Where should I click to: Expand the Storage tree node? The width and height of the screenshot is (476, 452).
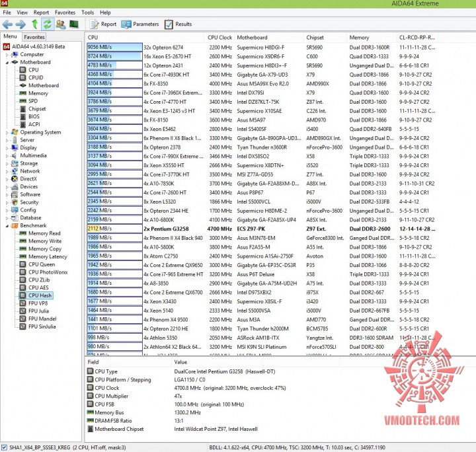pos(7,164)
